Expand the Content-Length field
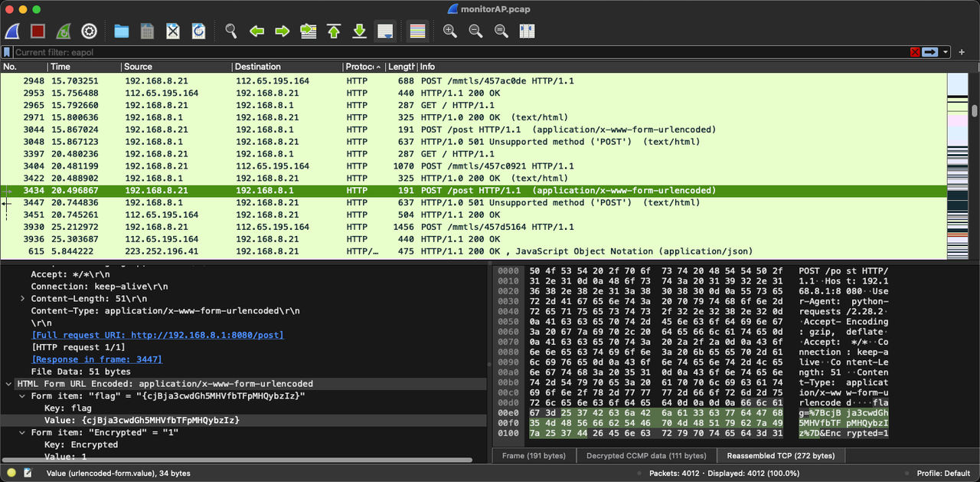This screenshot has height=482, width=980. [23, 298]
